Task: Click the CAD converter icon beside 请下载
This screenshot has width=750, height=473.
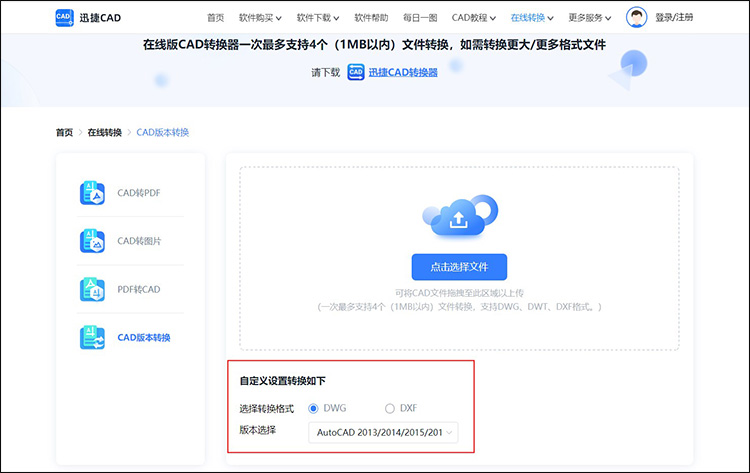Action: tap(355, 72)
